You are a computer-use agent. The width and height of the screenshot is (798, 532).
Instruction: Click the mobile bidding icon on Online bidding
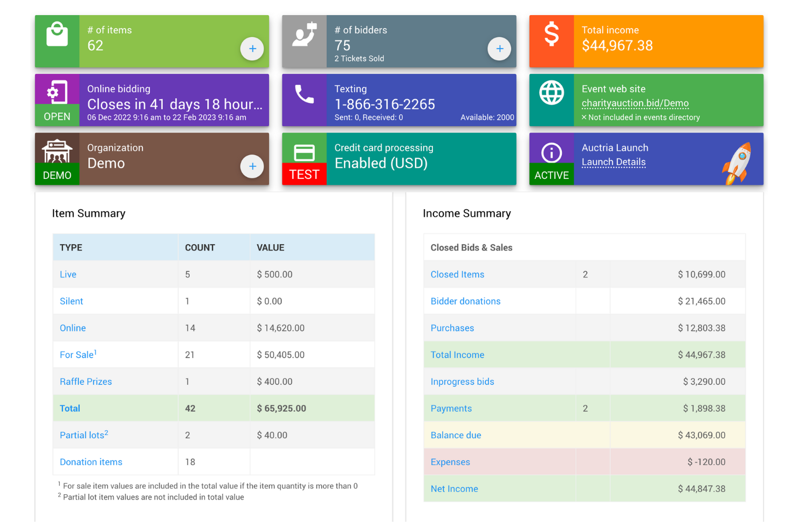tap(57, 93)
